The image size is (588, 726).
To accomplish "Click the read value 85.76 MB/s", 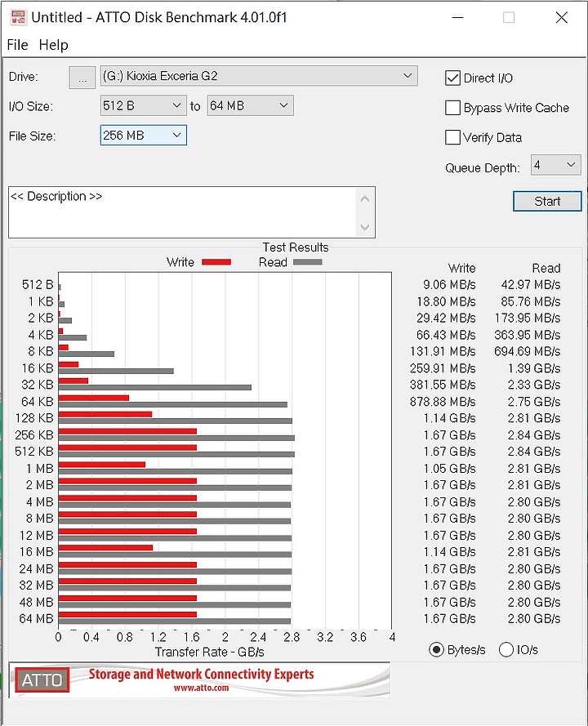I will (531, 302).
